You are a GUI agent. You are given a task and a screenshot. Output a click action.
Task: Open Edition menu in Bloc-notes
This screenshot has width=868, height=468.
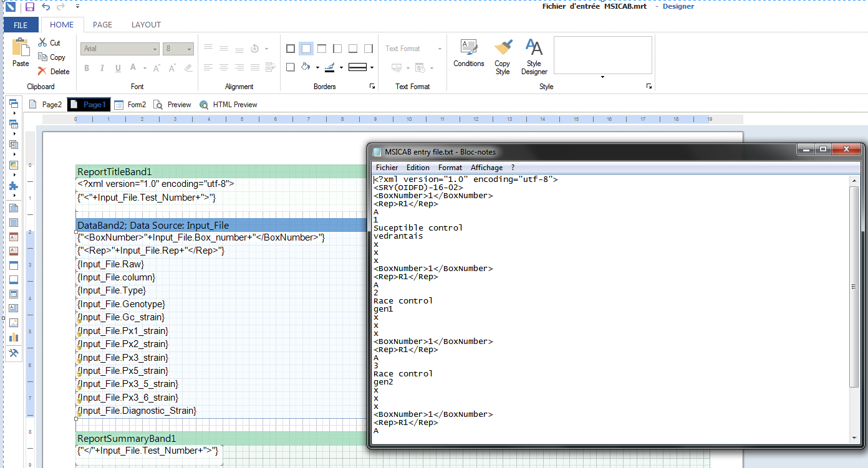tap(418, 168)
